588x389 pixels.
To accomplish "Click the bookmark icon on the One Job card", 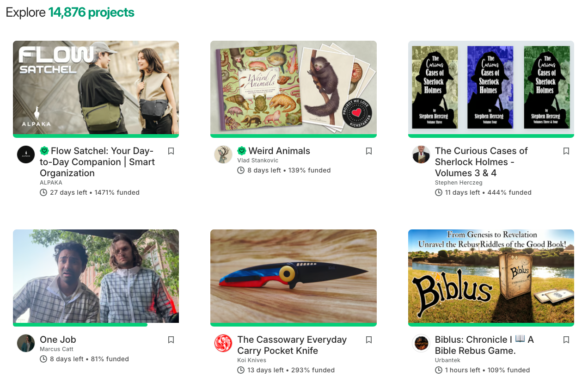I will click(x=171, y=339).
